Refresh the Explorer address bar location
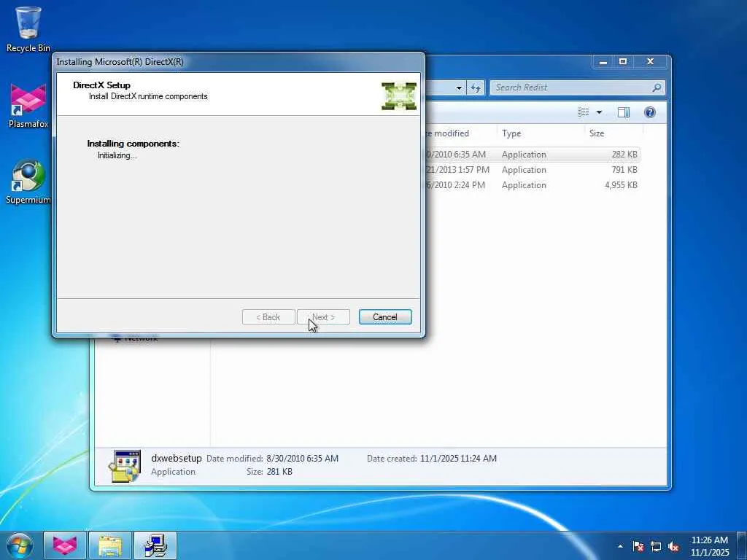This screenshot has width=747, height=560. pos(476,87)
